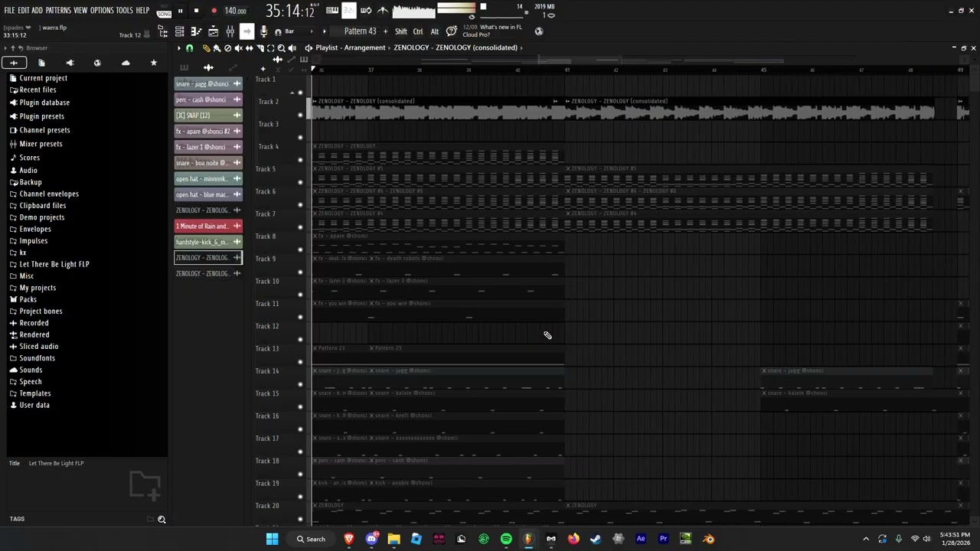Select the green [3C] SNAP (12) clip
Image resolution: width=980 pixels, height=551 pixels.
(x=208, y=116)
